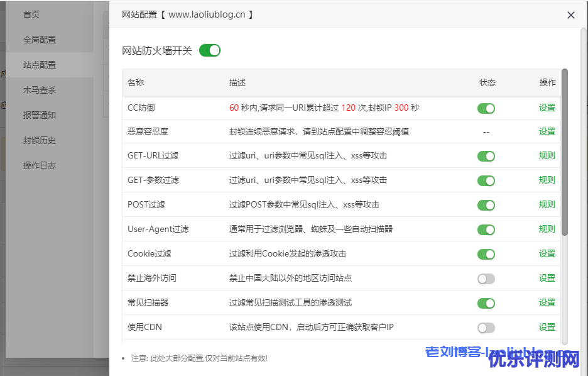Turn off 常见扫描器 switch

pos(486,303)
